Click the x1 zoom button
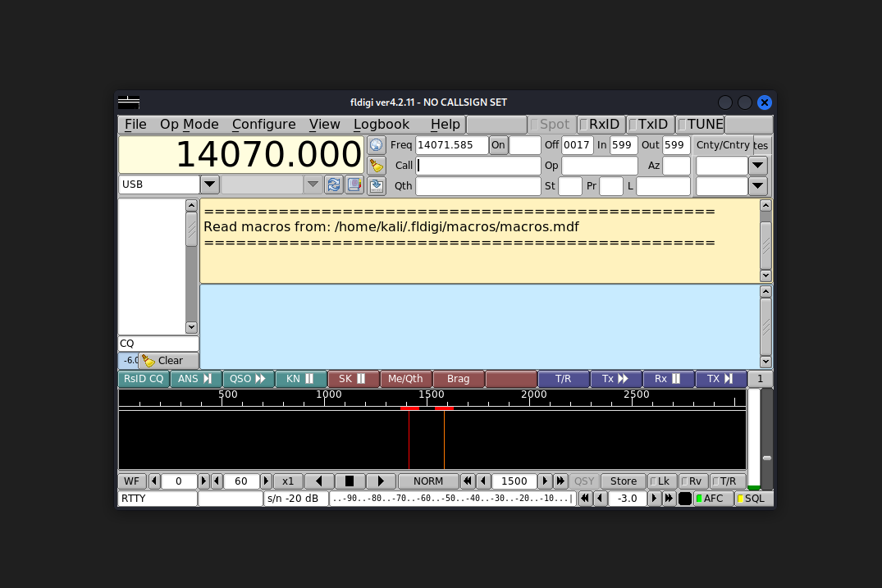The width and height of the screenshot is (882, 588). 288,481
